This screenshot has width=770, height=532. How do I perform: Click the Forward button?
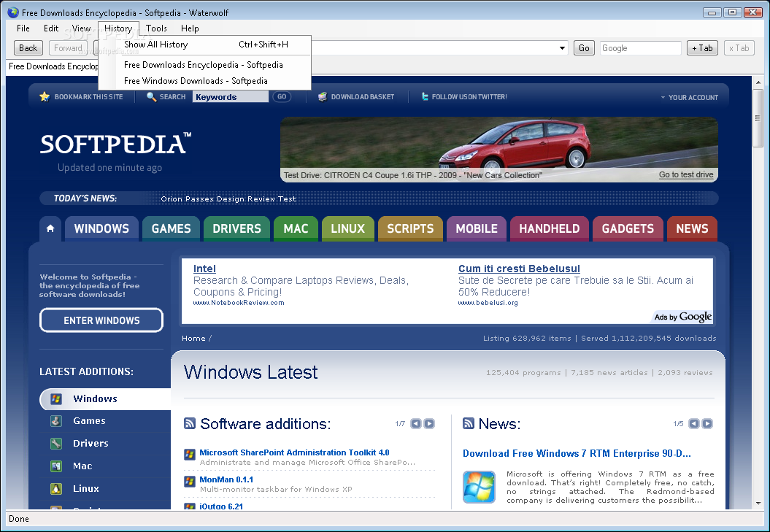point(68,48)
